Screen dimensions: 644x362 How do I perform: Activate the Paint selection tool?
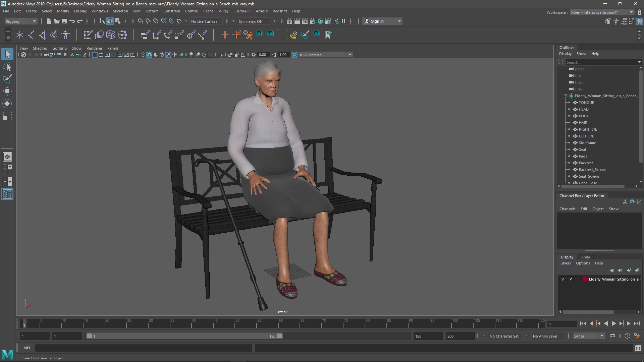click(x=7, y=79)
